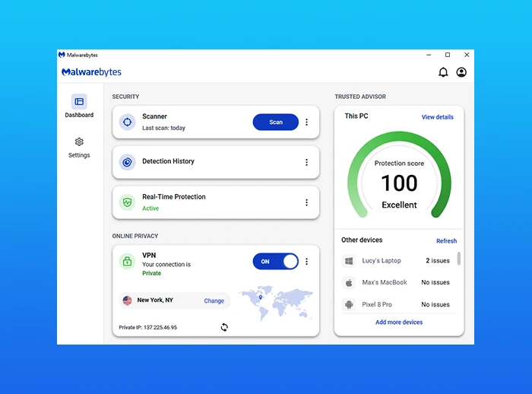Open Detection History three-dot menu
Screen dimensions: 532x394
(307, 162)
